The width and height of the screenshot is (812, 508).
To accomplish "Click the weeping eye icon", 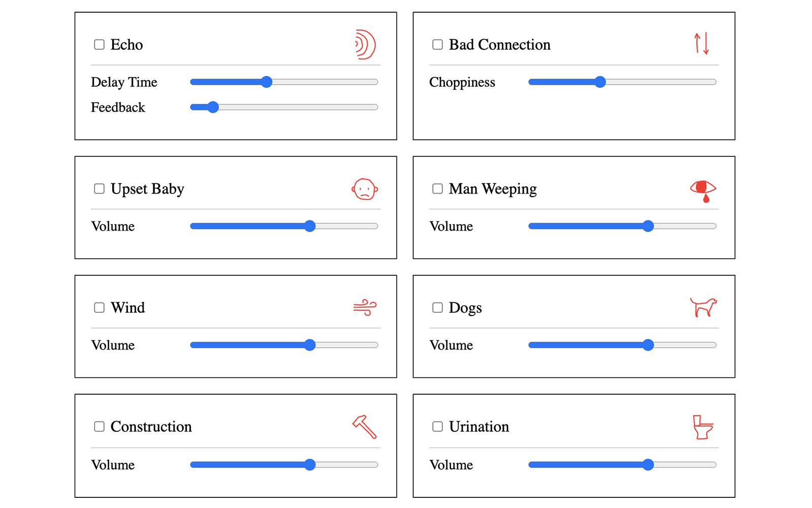I will pos(703,191).
